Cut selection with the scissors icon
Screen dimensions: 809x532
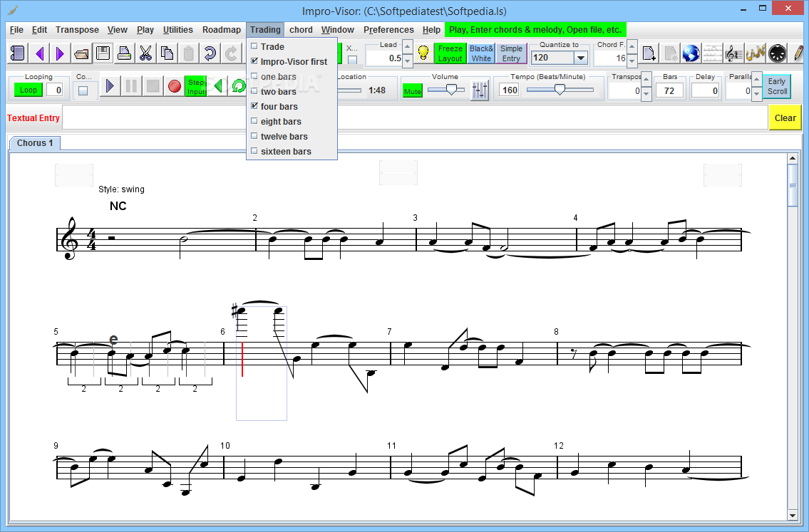coord(145,53)
